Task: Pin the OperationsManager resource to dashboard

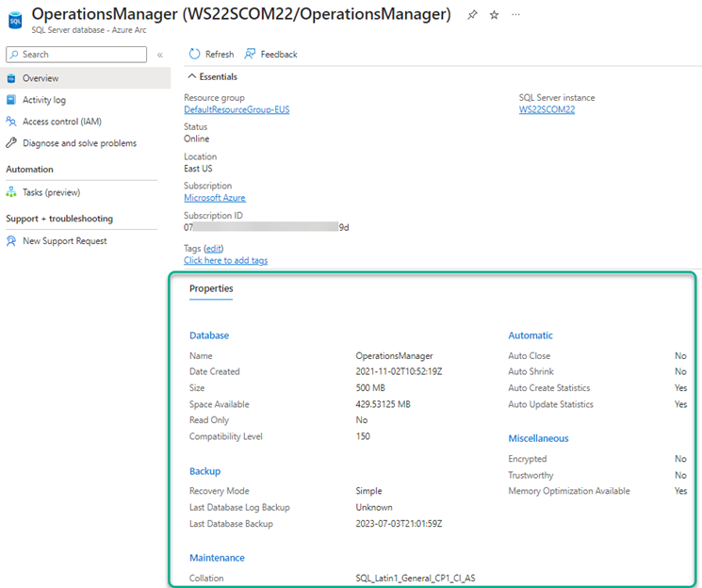Action: (473, 15)
